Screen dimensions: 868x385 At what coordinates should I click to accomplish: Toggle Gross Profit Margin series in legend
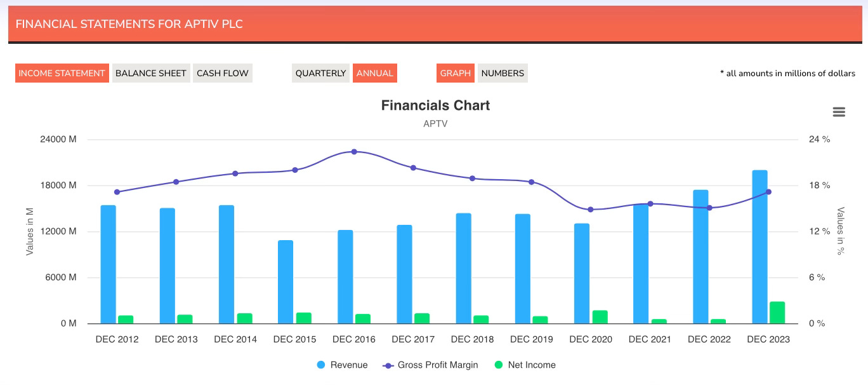click(x=431, y=365)
